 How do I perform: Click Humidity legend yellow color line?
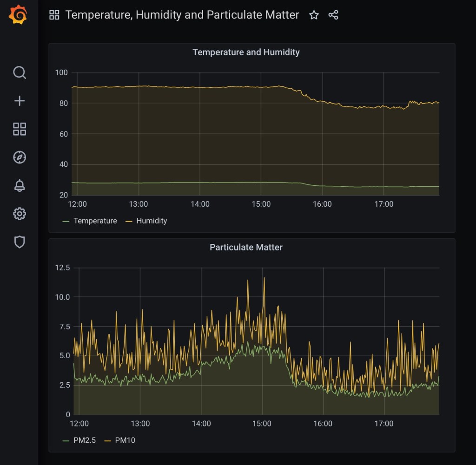(129, 221)
